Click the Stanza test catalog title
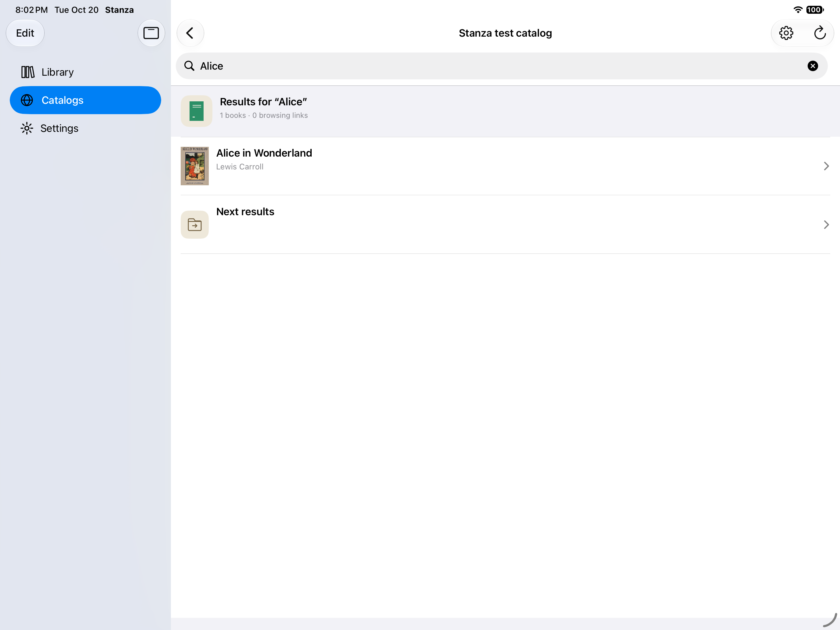Screen dimensions: 840x630 505,33
